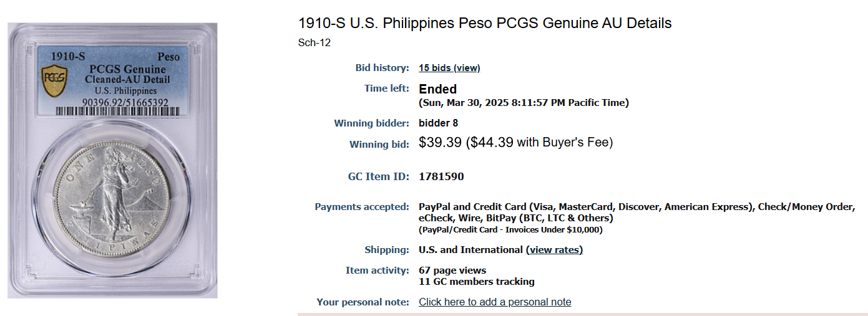Click the Sun, Mar 30, 2025 end date text
Viewport: 868px width, 316px height.
pyautogui.click(x=524, y=103)
